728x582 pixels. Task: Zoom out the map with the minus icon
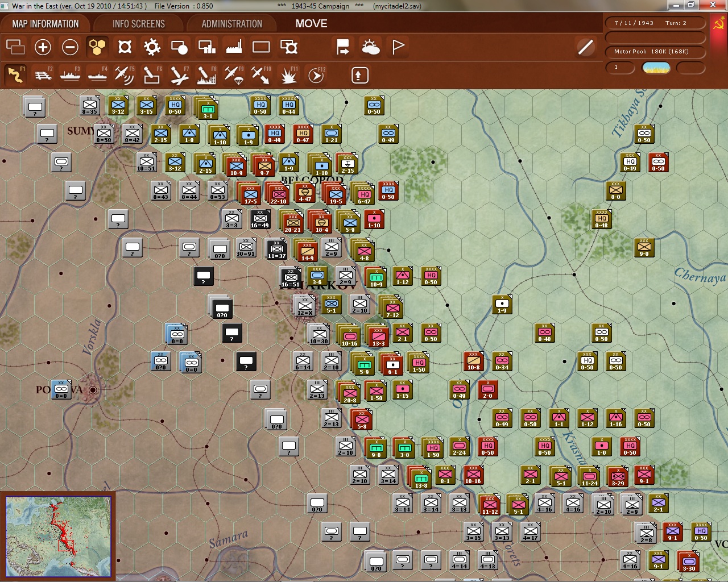[x=70, y=47]
